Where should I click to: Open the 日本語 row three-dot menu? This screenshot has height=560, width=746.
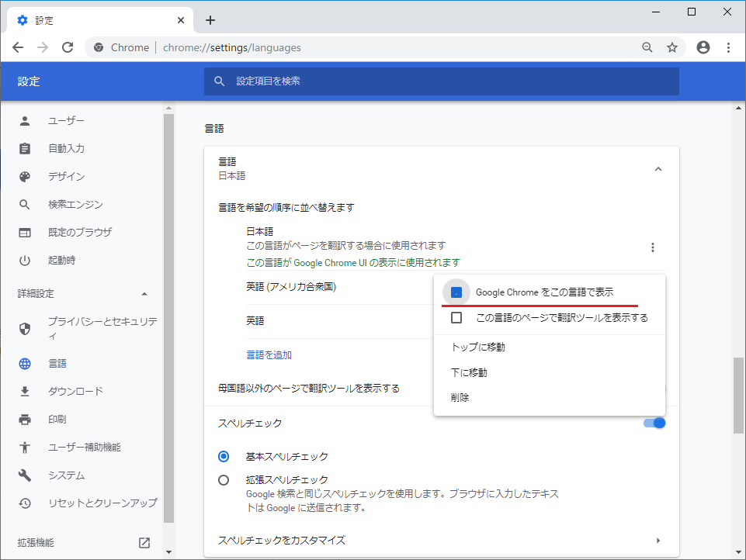click(x=653, y=247)
